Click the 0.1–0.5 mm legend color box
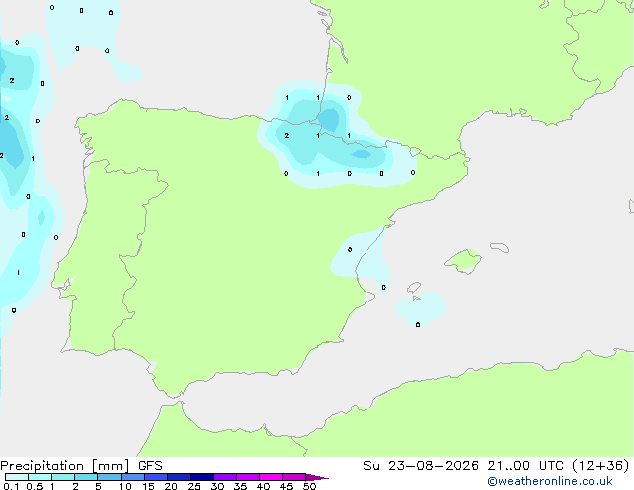 (x=17, y=477)
